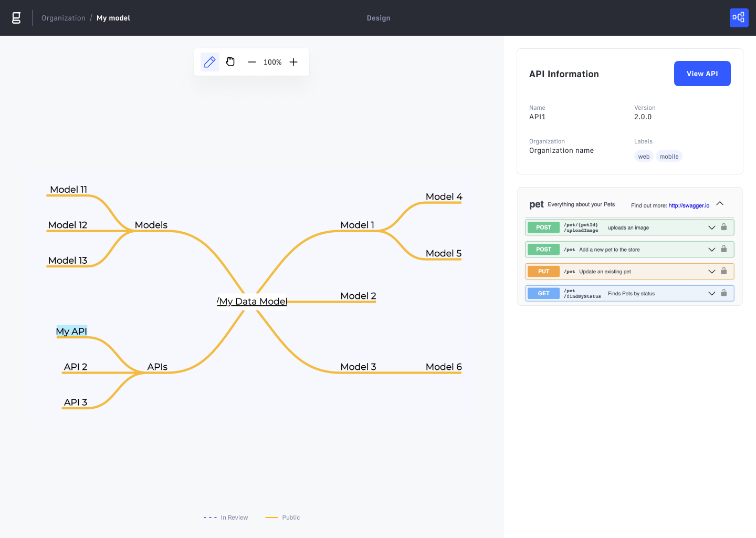
Task: Click the zoom in plus icon
Action: pyautogui.click(x=293, y=62)
